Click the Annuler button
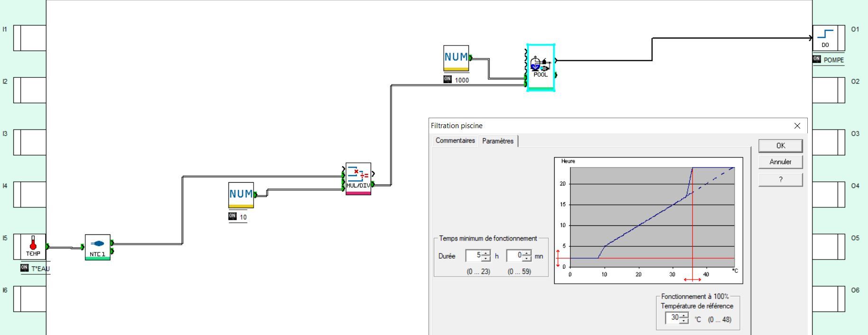868x335 pixels. coord(780,162)
